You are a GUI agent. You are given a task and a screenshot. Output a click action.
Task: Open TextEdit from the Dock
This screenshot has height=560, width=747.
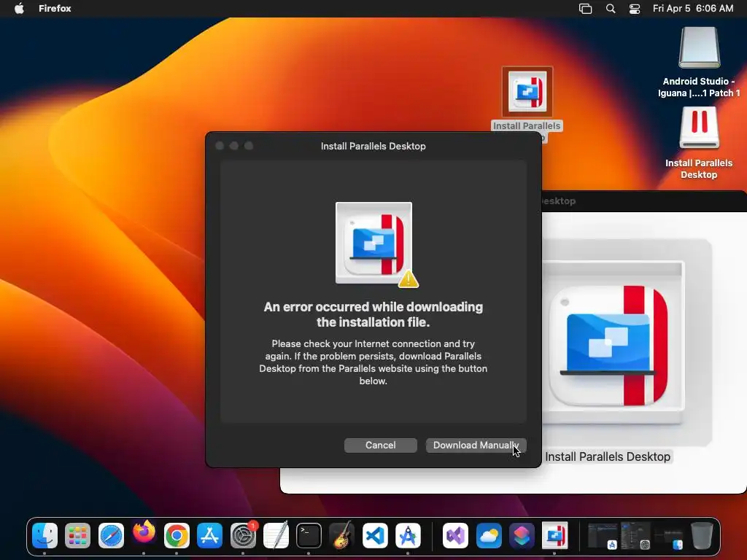pos(276,536)
